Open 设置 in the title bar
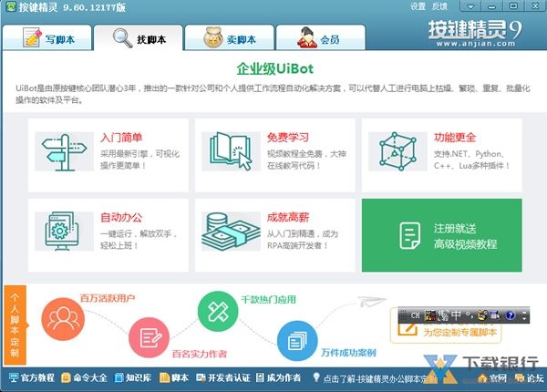The image size is (547, 392). coord(418,6)
